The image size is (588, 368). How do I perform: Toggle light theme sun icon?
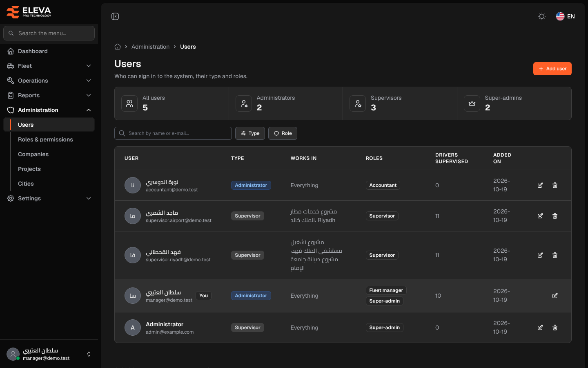[542, 16]
